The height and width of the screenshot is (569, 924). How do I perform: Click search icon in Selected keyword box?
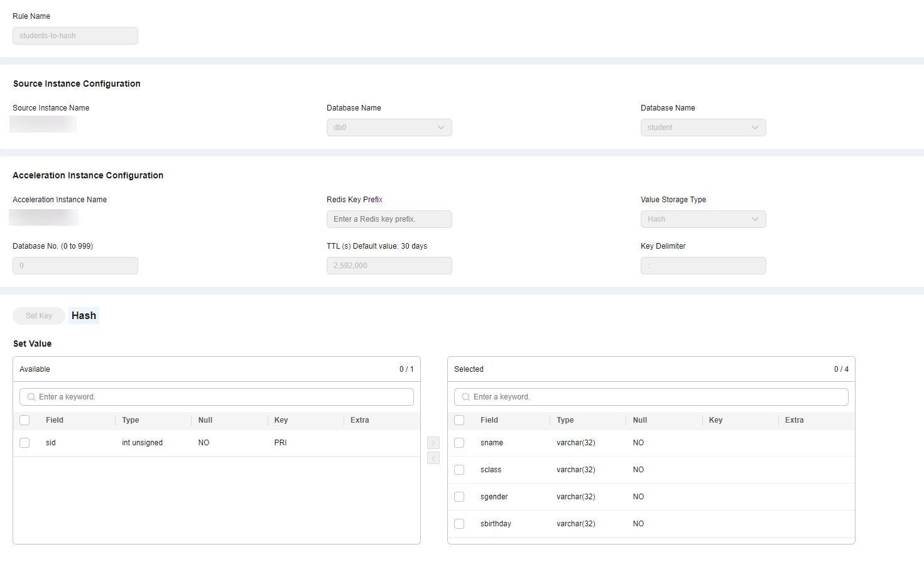[465, 397]
